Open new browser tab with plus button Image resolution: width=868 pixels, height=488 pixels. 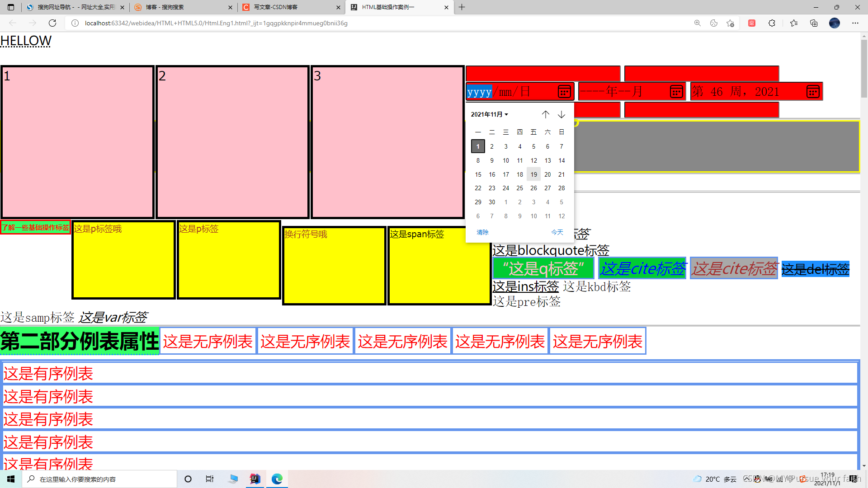tap(462, 7)
